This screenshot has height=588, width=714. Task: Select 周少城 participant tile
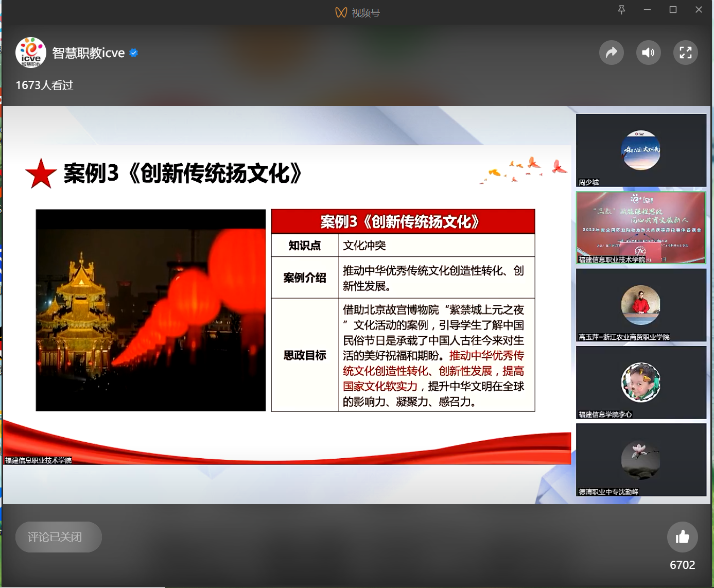[641, 150]
